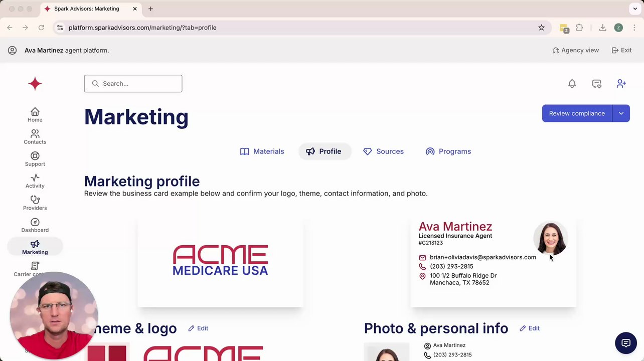The image size is (644, 361).
Task: Close the Spark Advisors browser tab
Action: pyautogui.click(x=134, y=9)
